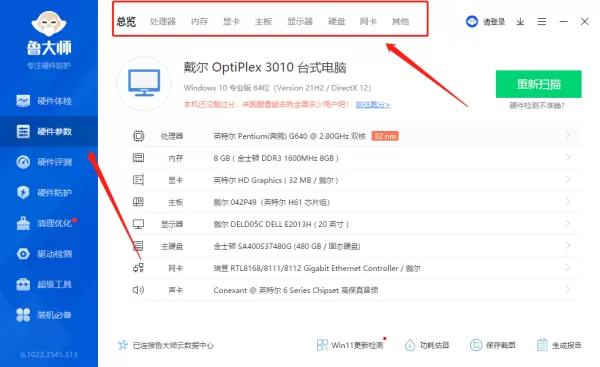Screen dimensions: 600x367
Task: Switch to the 其他 tab
Action: coord(400,21)
